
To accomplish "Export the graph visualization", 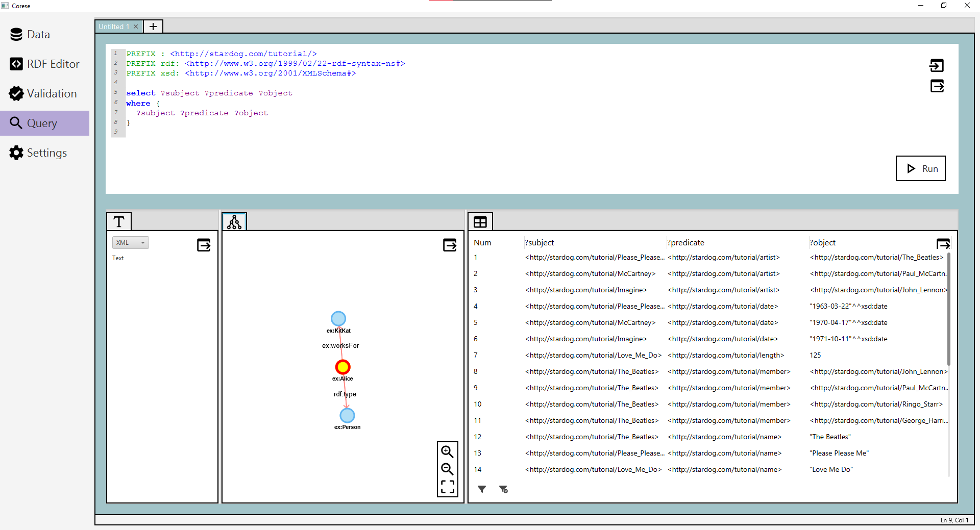I will pyautogui.click(x=450, y=245).
